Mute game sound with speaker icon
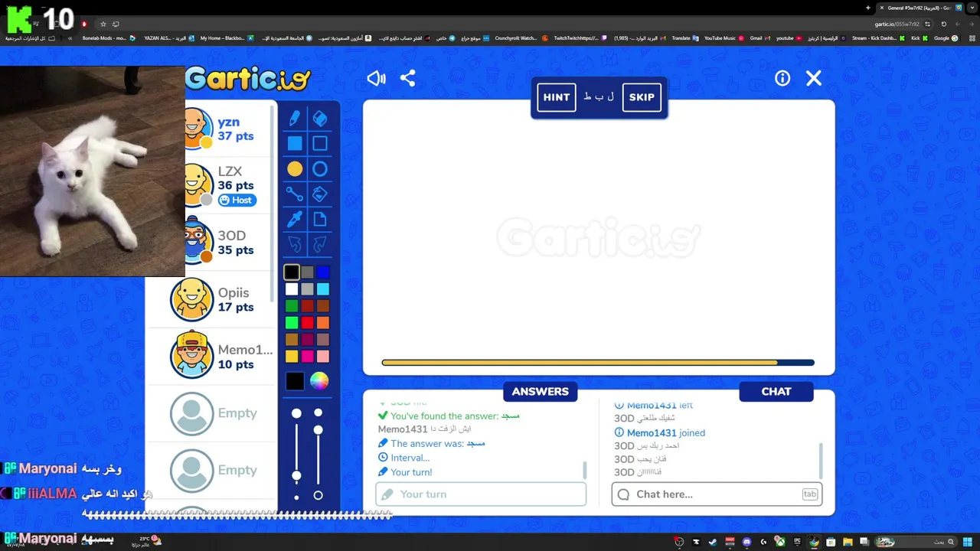 tap(376, 78)
